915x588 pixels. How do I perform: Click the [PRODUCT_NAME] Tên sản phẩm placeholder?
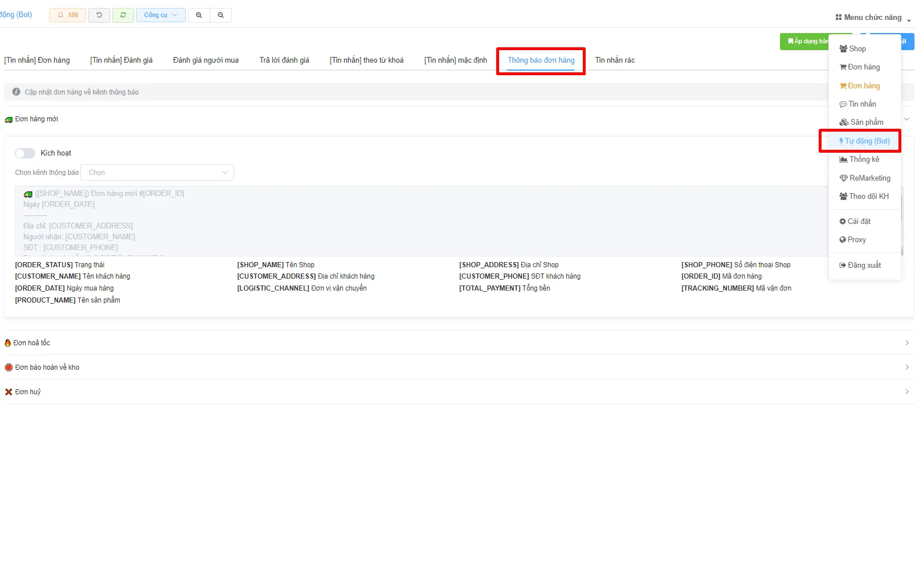click(67, 300)
